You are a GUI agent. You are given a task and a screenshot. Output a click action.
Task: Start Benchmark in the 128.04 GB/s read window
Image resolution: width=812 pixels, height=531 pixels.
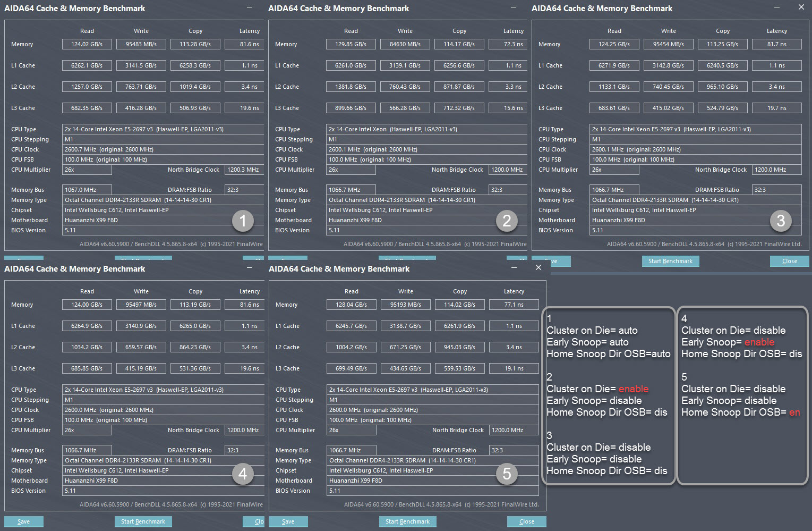pyautogui.click(x=407, y=521)
